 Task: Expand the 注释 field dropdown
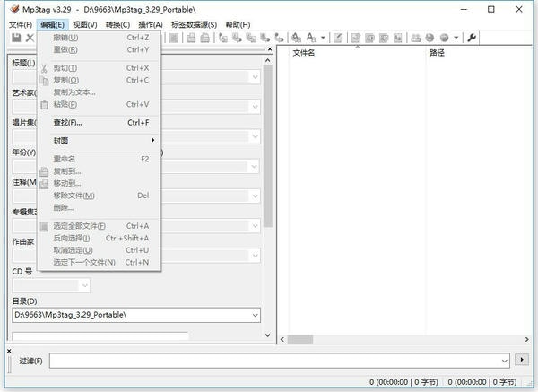pos(255,196)
